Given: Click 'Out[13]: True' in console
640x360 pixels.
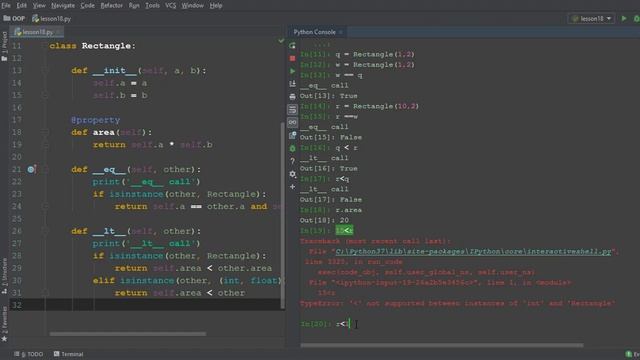Looking at the screenshot, I should 329,96.
